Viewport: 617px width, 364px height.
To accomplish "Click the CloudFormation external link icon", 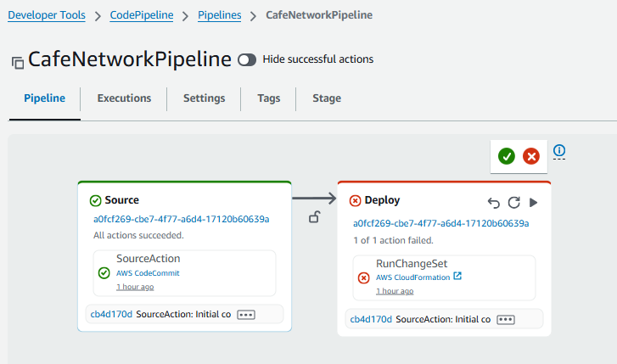I will pos(457,276).
